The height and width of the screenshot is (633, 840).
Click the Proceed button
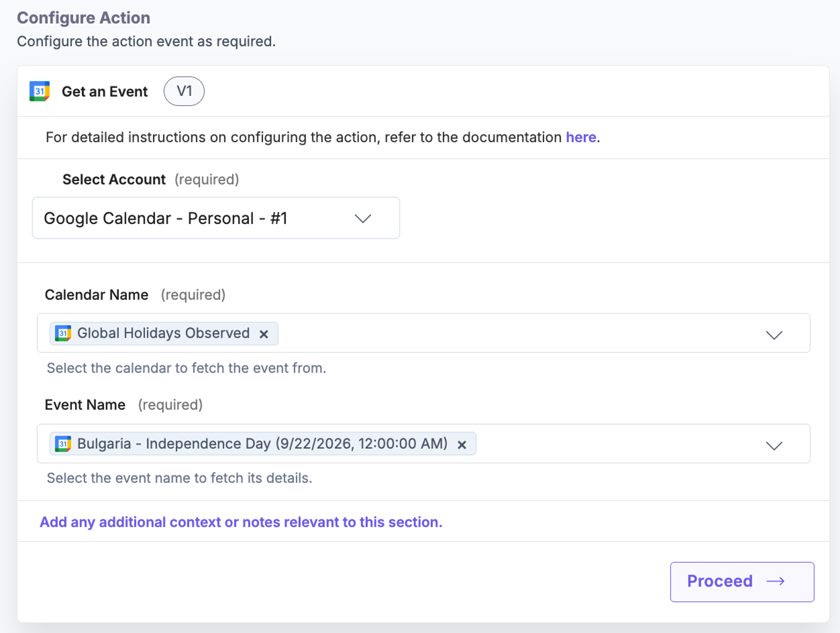[x=742, y=582]
